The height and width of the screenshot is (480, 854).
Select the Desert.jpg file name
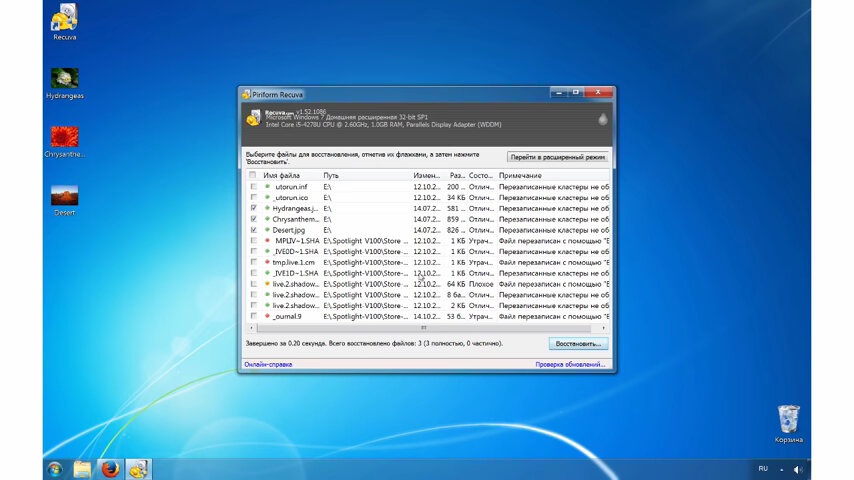[x=289, y=230]
